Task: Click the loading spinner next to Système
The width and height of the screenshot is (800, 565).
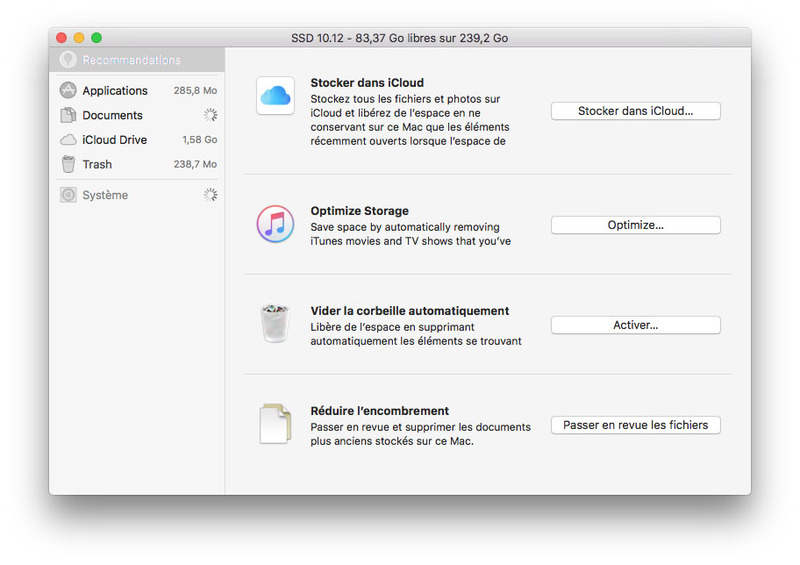Action: (210, 194)
